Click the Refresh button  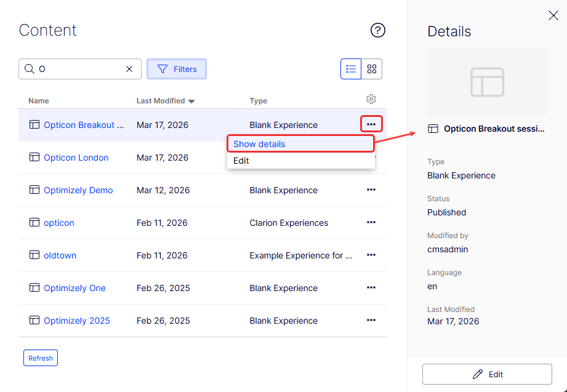(x=41, y=358)
